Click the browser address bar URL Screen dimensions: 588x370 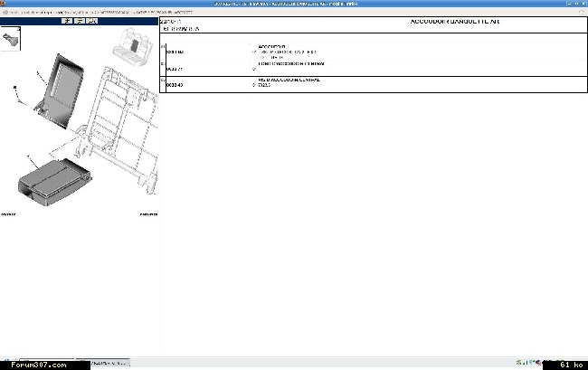click(x=101, y=12)
